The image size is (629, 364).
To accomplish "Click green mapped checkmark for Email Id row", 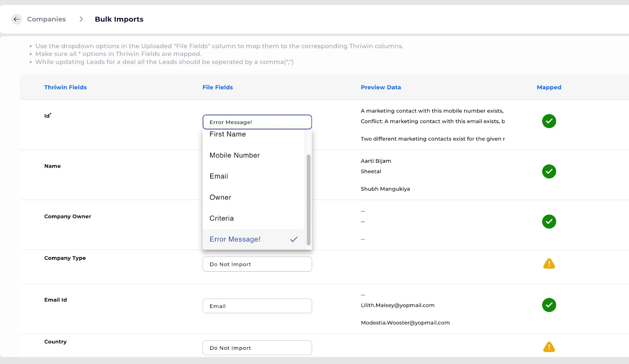I will point(549,305).
